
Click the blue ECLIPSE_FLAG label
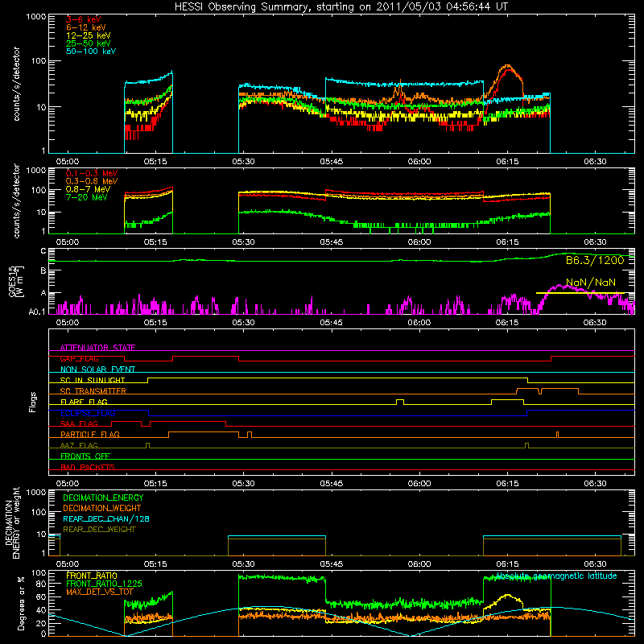pos(88,413)
